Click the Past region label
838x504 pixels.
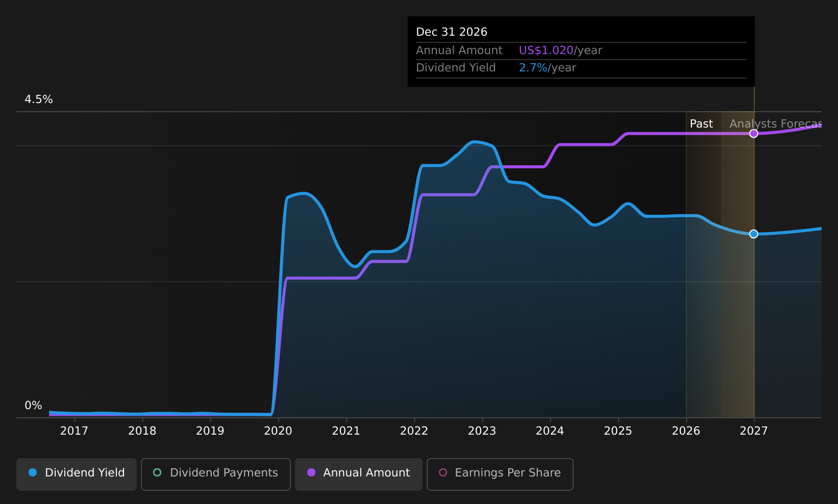click(x=701, y=124)
